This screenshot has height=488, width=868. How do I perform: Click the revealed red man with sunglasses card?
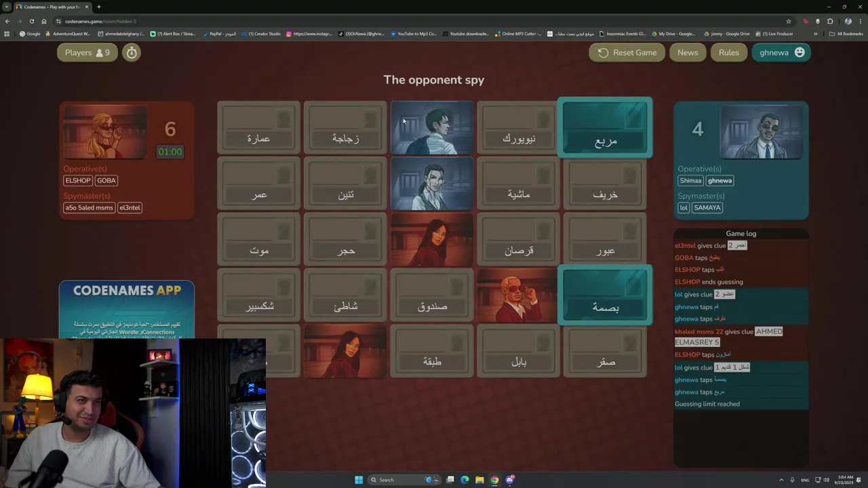point(519,295)
